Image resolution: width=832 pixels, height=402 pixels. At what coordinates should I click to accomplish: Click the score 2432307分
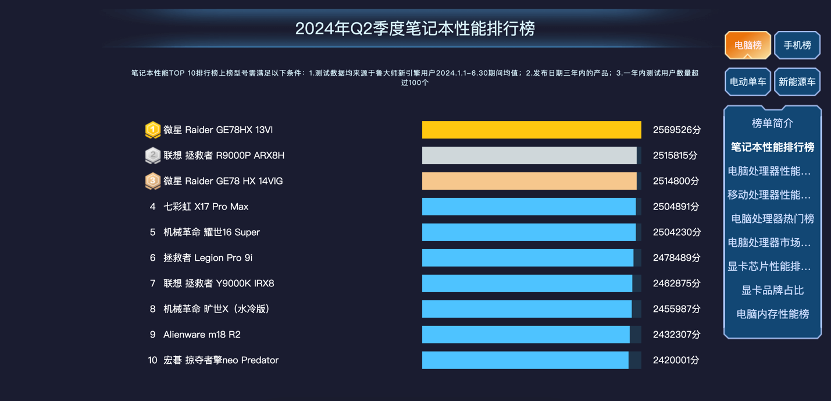coord(677,335)
